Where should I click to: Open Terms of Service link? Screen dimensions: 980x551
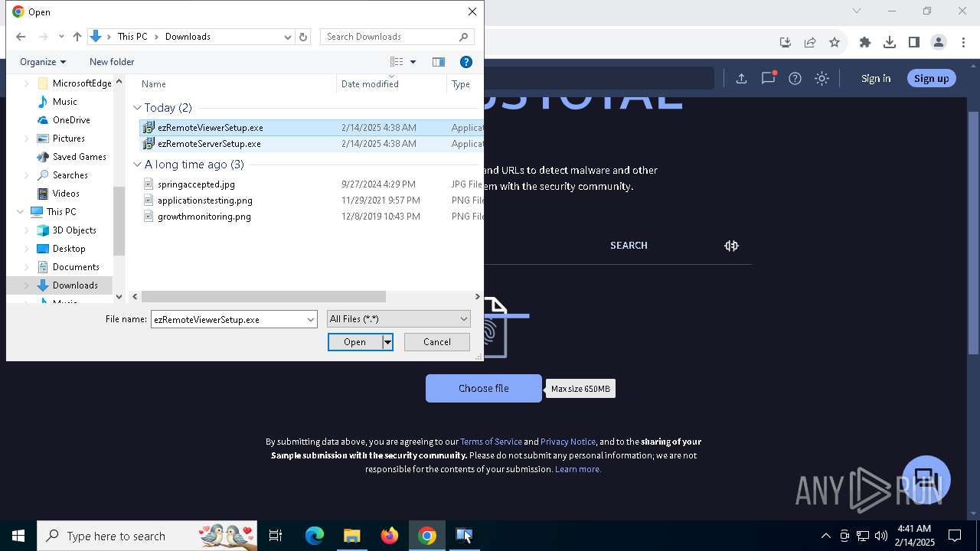click(x=491, y=442)
